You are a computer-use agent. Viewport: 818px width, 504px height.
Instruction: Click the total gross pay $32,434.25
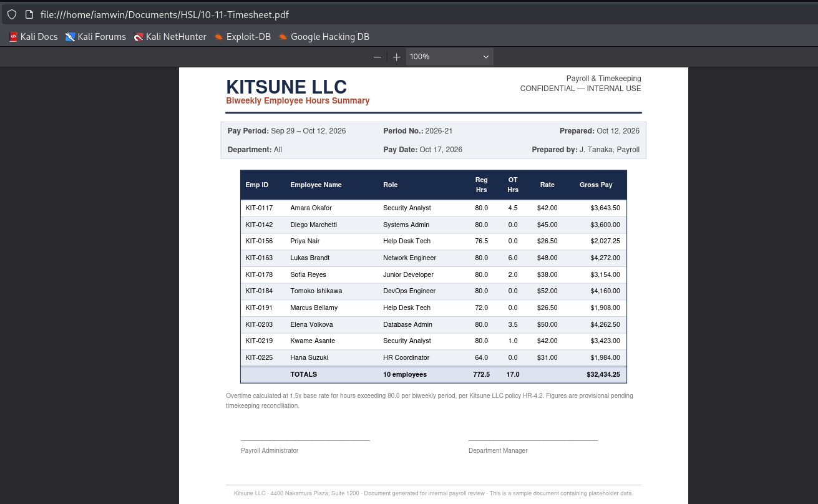(603, 375)
